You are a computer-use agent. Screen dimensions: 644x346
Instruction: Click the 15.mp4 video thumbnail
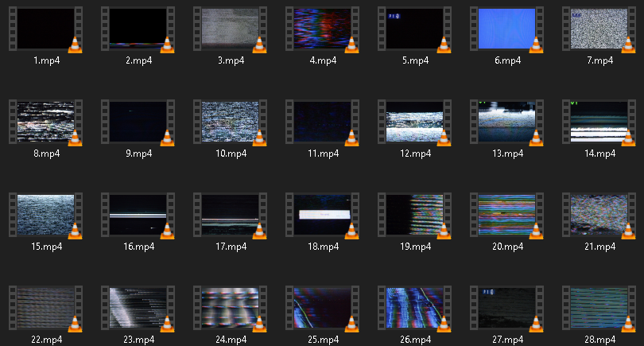(45, 214)
